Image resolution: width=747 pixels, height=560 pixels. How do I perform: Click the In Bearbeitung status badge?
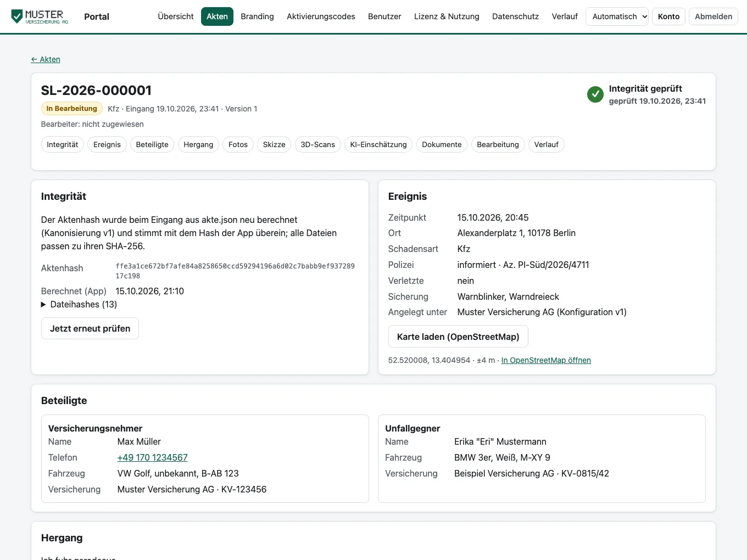[72, 109]
